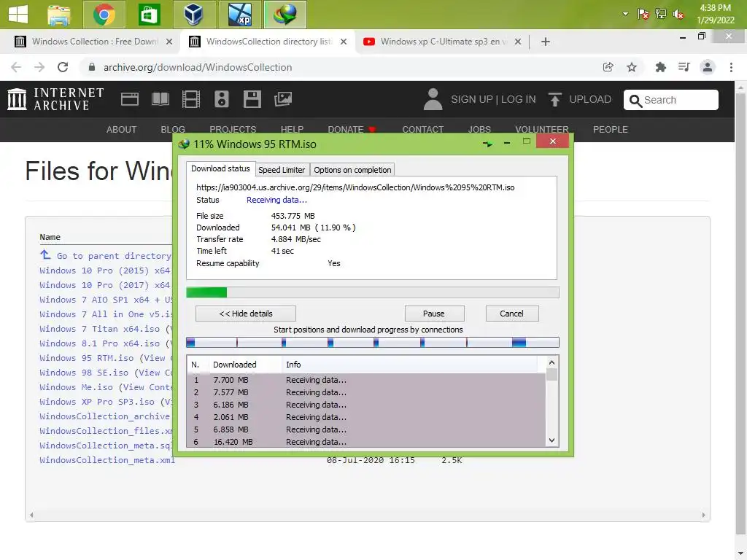The height and width of the screenshot is (560, 747).
Task: Reload the archive.org page
Action: click(x=63, y=67)
